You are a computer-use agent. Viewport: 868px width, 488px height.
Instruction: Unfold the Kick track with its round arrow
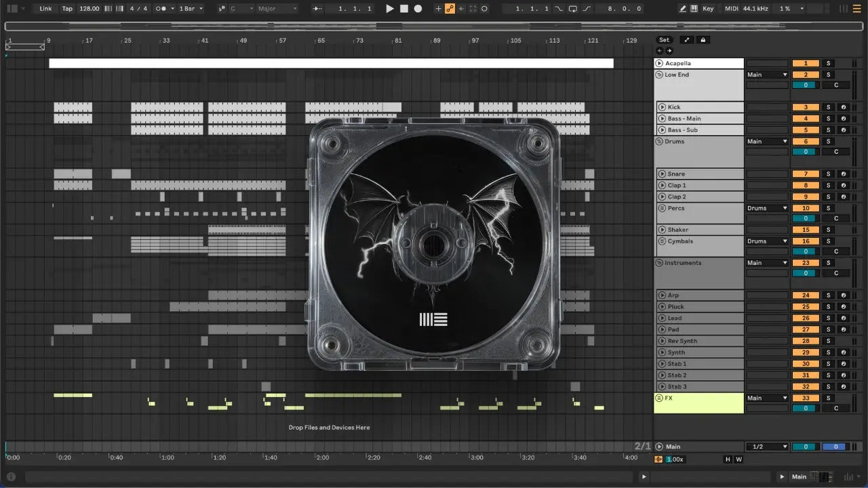click(661, 107)
